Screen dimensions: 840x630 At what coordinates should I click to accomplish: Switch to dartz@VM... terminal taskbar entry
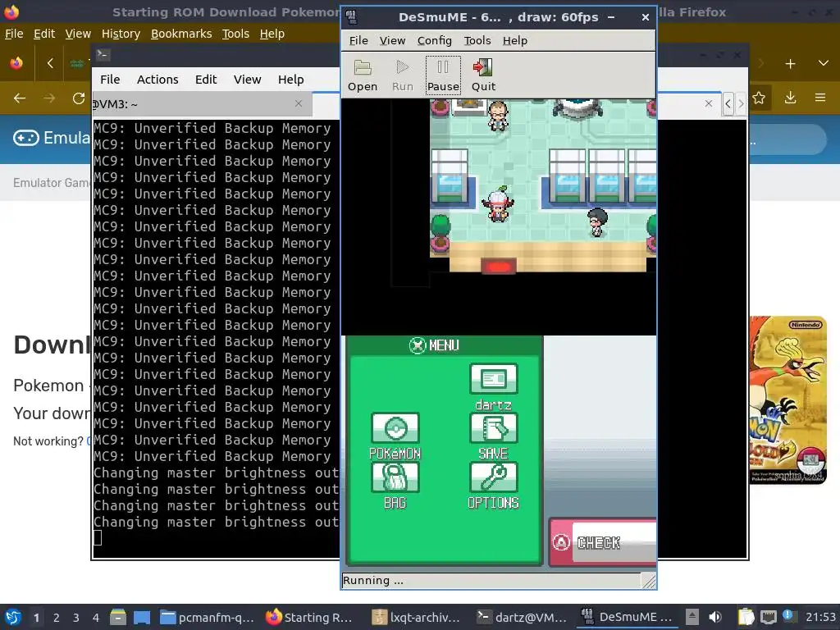(523, 617)
